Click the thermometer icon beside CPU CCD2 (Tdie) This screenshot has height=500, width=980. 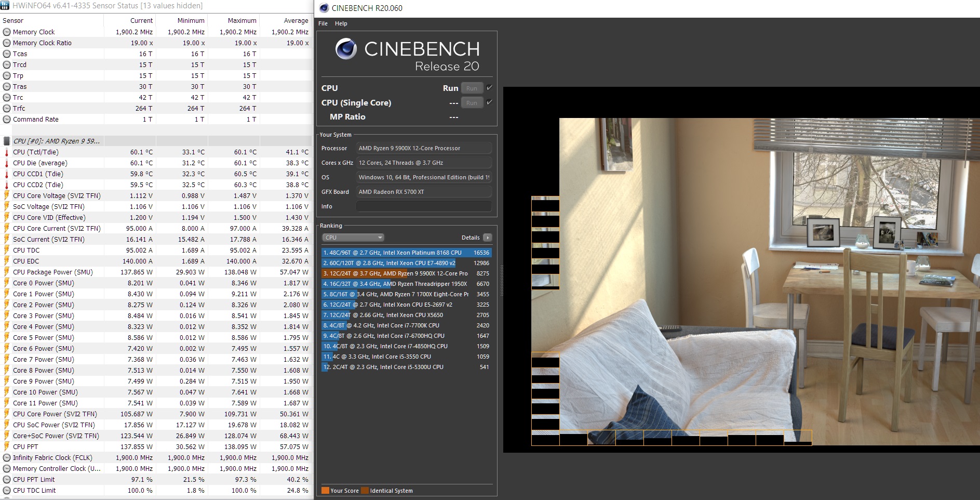pyautogui.click(x=7, y=185)
